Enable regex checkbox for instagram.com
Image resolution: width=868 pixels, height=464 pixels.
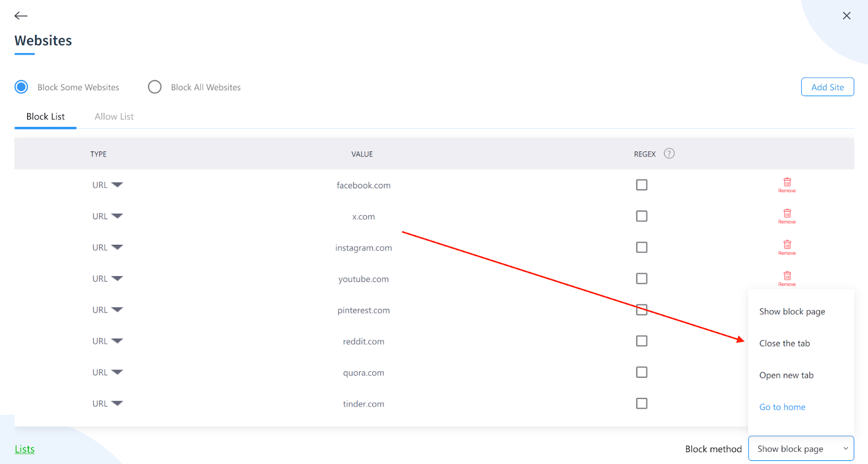[x=642, y=247]
